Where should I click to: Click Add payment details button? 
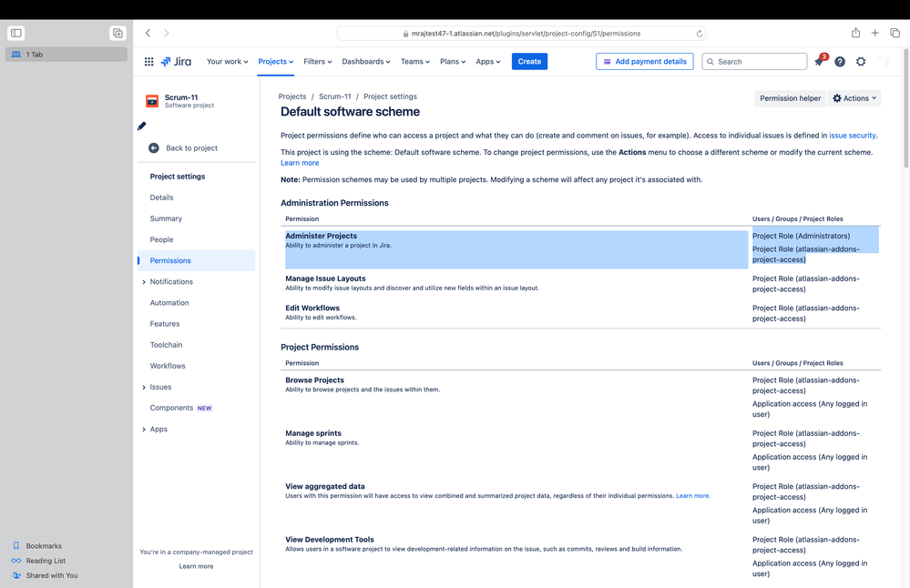644,62
